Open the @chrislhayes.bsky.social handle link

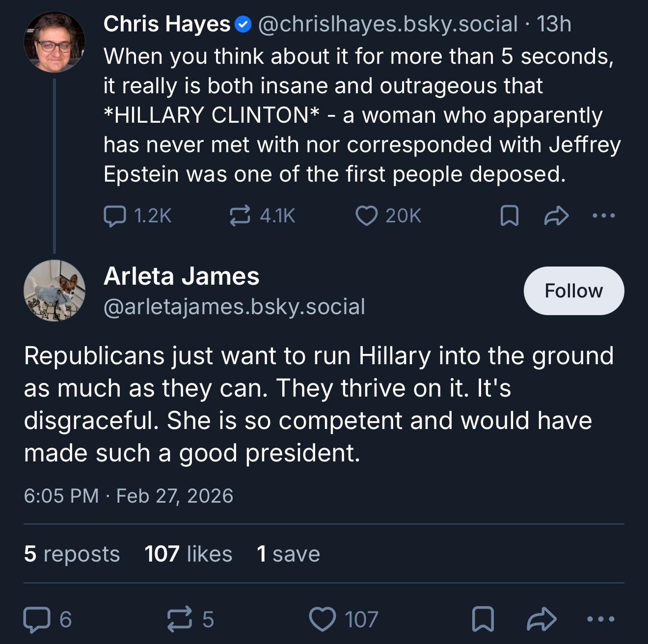387,24
